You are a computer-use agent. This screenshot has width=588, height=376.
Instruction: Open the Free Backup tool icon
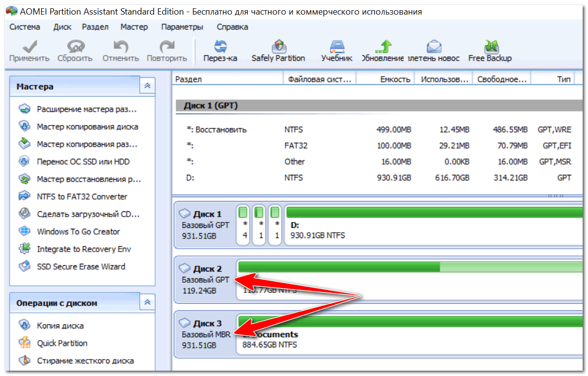490,47
